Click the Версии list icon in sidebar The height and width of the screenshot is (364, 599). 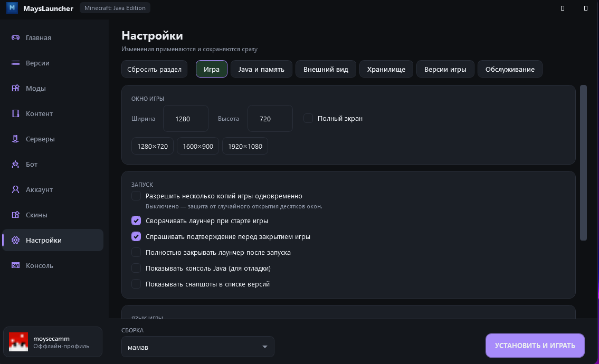point(15,63)
